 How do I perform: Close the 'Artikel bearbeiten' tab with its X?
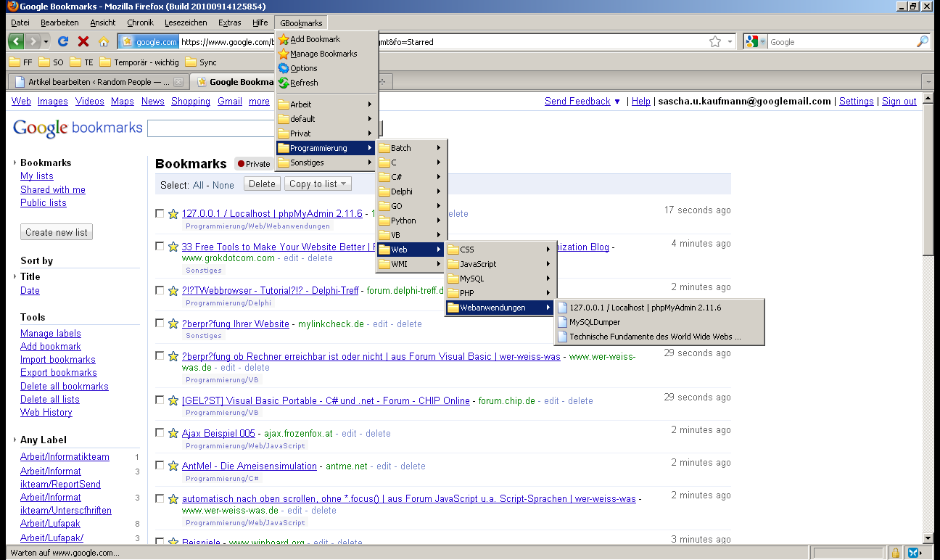tap(178, 82)
